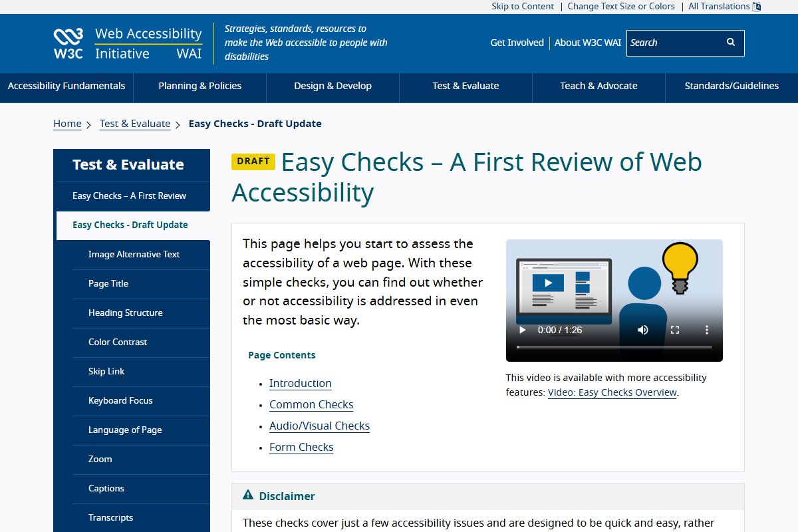The image size is (798, 532).
Task: Click the Disclaimer warning triangle icon
Action: 248,495
